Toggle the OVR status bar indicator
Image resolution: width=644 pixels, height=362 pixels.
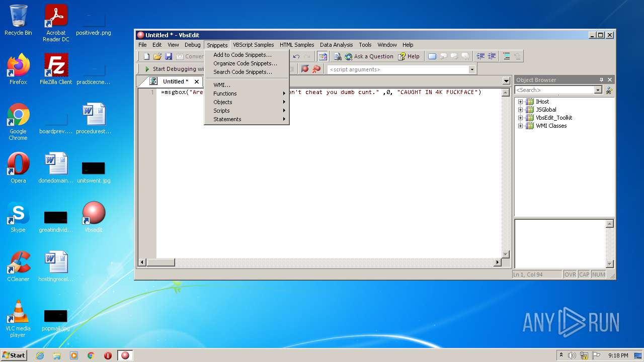(x=570, y=275)
